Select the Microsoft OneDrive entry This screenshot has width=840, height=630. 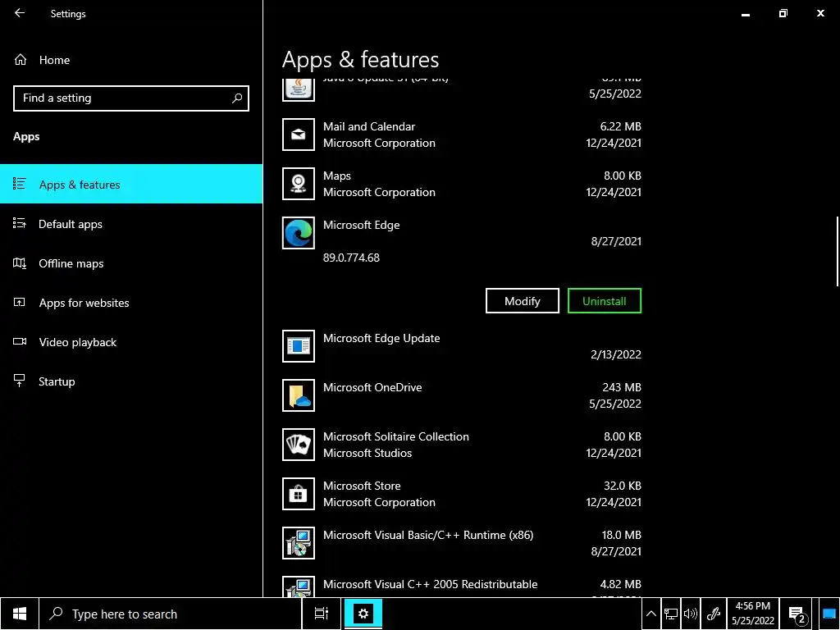click(462, 395)
